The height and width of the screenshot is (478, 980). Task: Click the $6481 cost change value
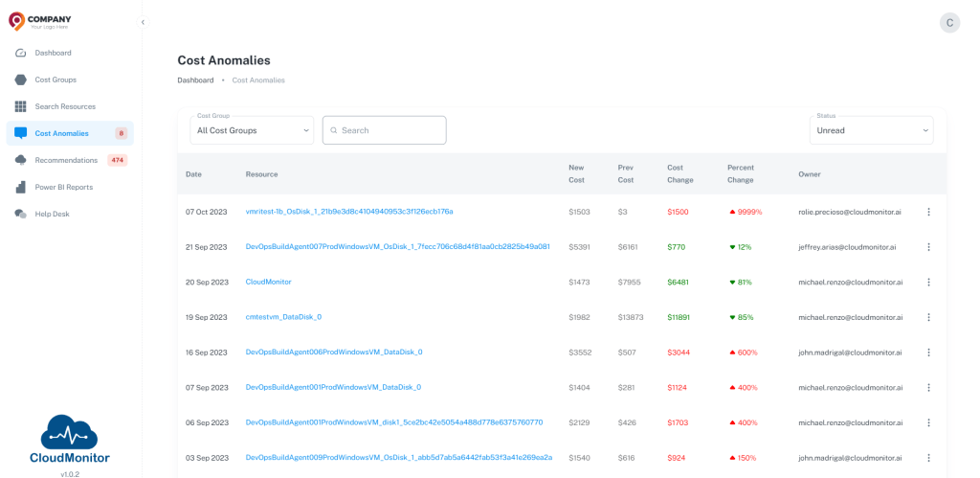[679, 283]
